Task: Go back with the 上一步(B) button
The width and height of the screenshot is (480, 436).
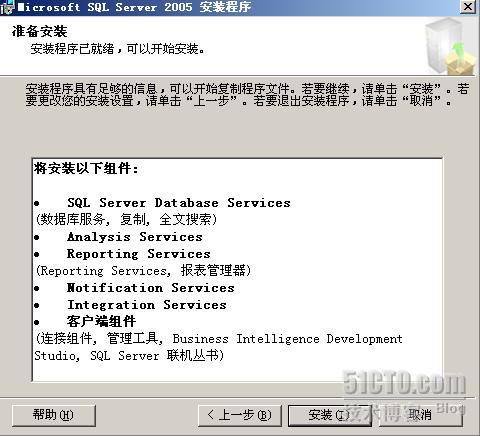Action: (240, 415)
